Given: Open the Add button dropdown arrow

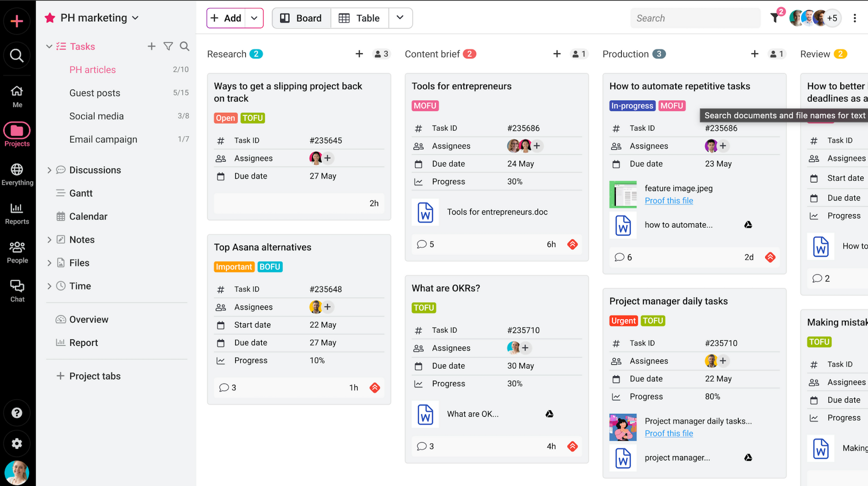Looking at the screenshot, I should [x=254, y=18].
